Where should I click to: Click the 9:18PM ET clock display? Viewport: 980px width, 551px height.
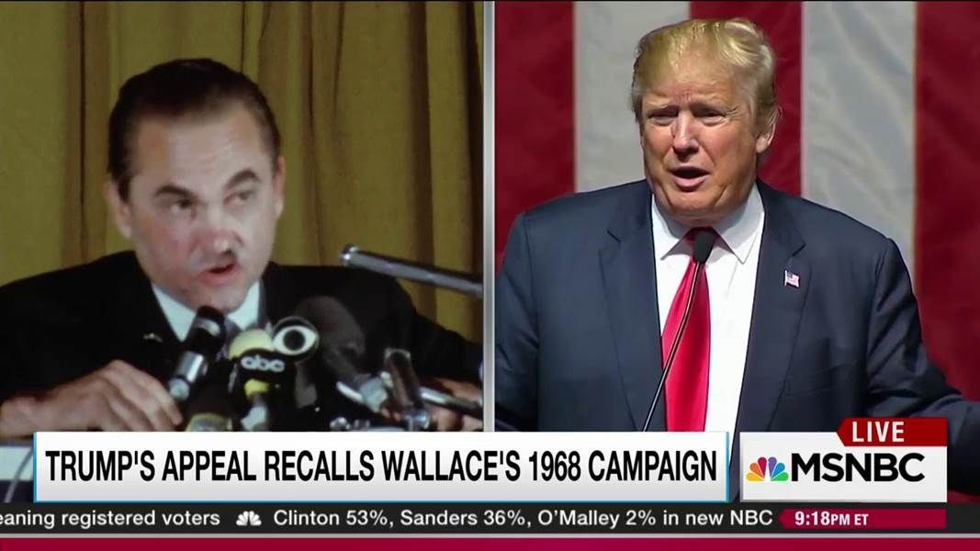click(832, 519)
